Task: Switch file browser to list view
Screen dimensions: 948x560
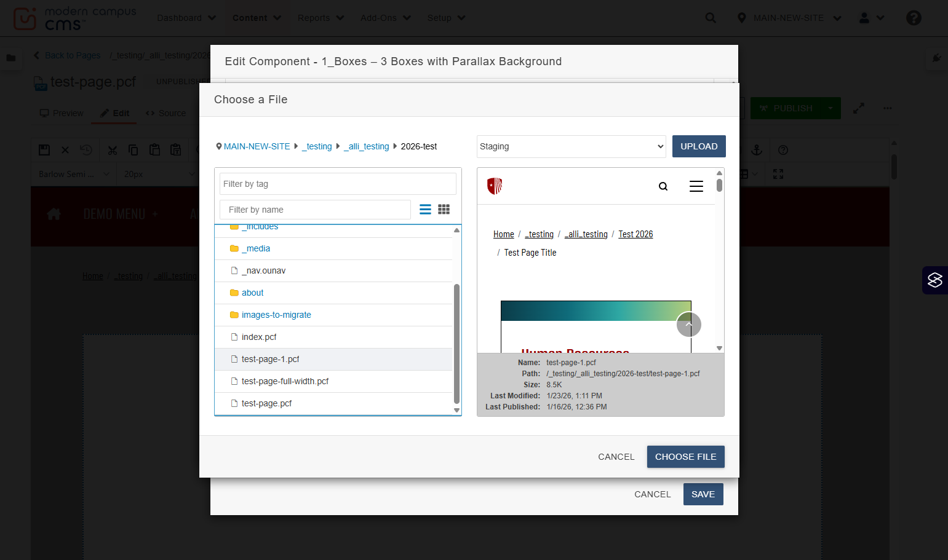Action: coord(425,210)
